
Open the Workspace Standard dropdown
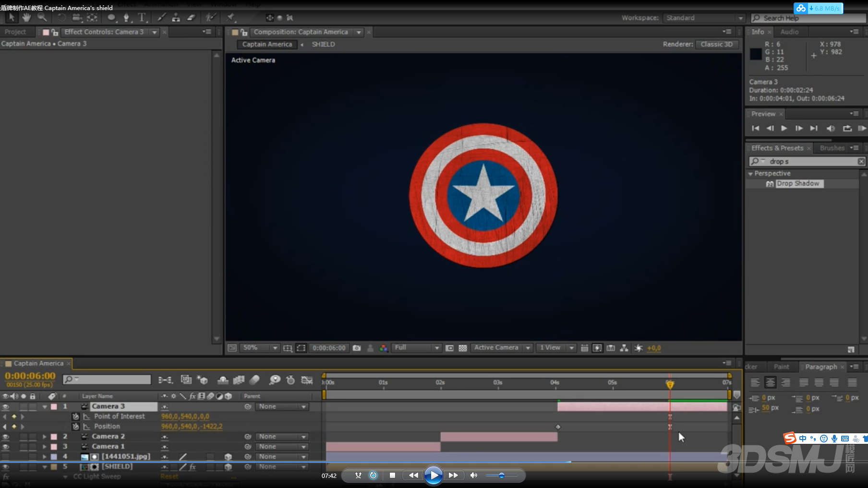point(704,18)
